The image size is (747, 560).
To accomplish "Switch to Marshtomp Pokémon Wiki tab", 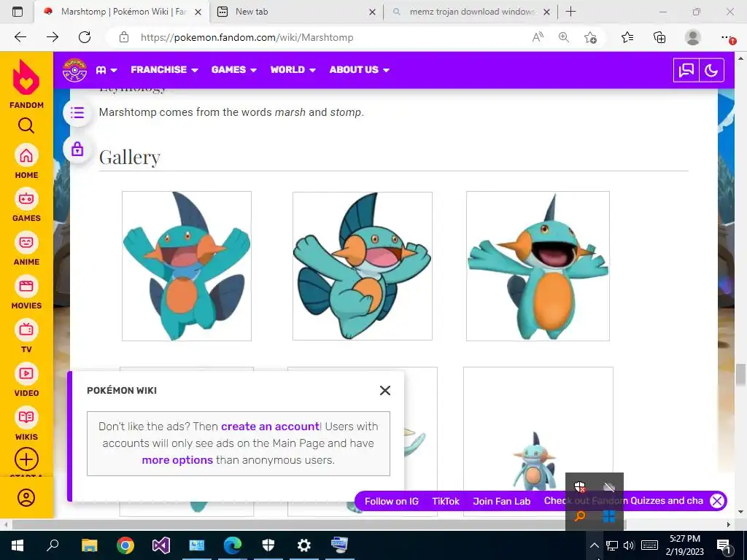I will [123, 12].
